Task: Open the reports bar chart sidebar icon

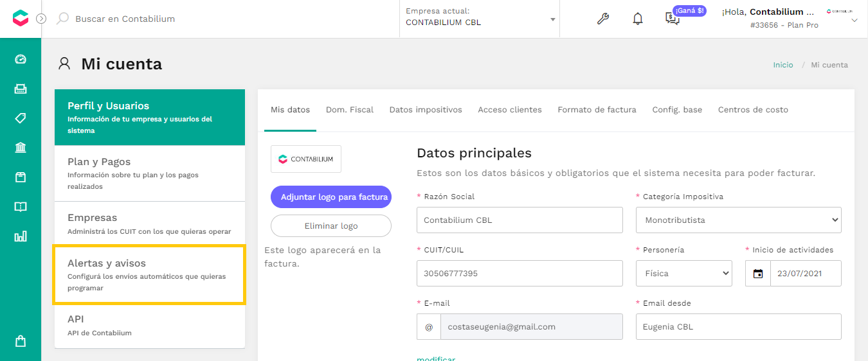Action: 21,236
